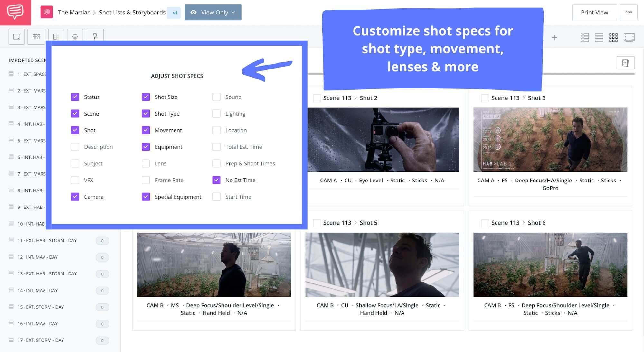
Task: Switch to detailed list view icon
Action: pos(584,38)
